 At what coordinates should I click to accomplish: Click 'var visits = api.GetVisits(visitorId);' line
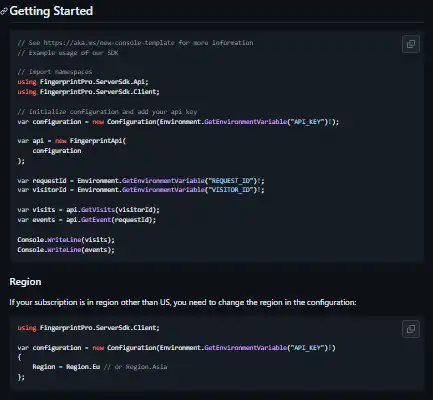(88, 210)
